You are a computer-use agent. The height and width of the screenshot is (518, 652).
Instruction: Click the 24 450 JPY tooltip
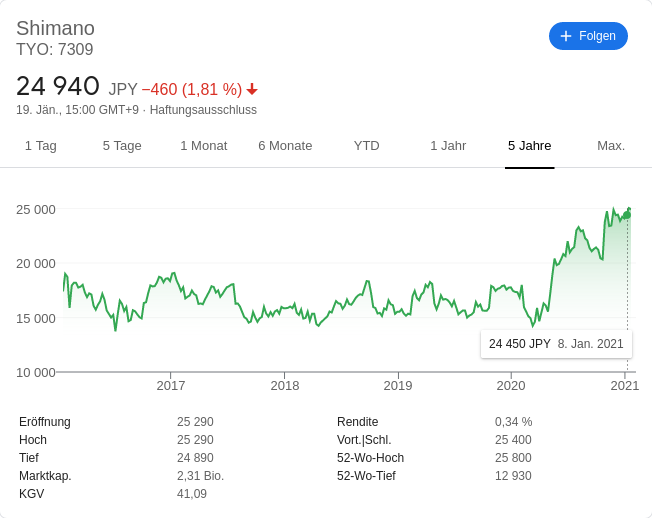pyautogui.click(x=556, y=344)
